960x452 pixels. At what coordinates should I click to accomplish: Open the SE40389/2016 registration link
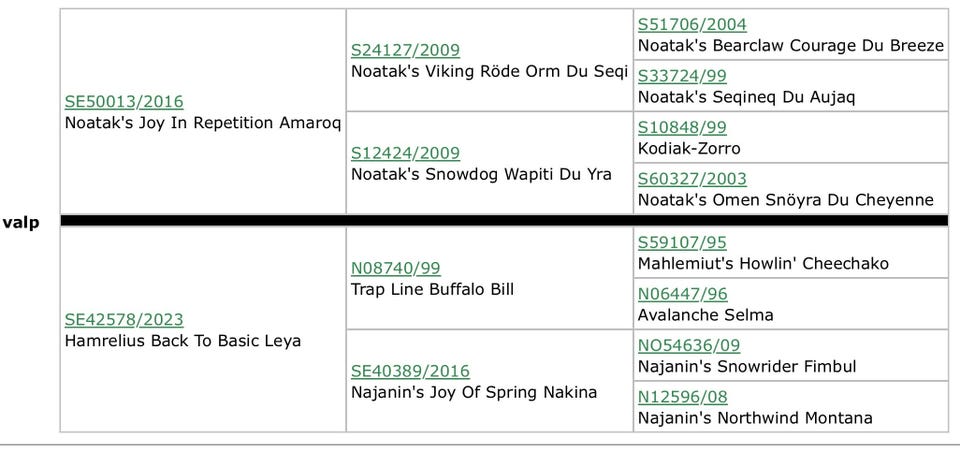click(x=410, y=371)
